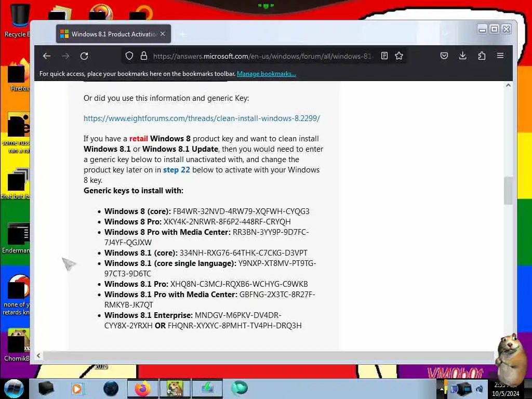Click the teal round taskbar icon
The height and width of the screenshot is (399, 532).
point(240,388)
